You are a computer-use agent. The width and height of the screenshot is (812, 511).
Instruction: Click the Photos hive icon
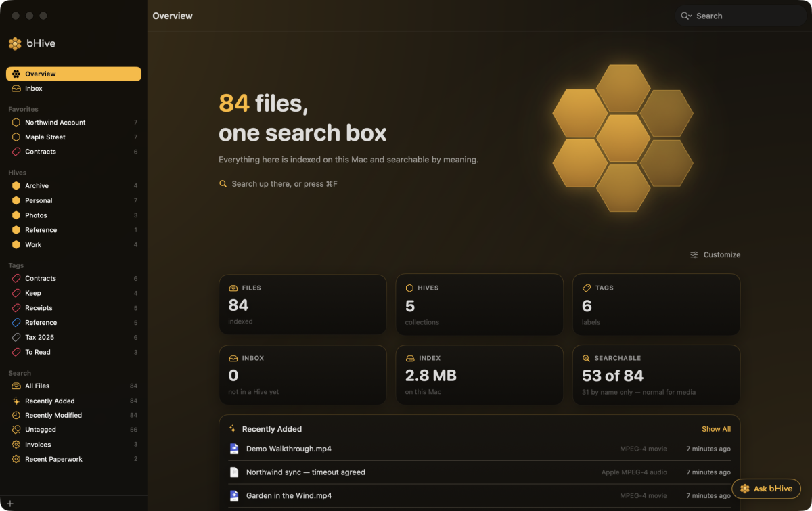pos(16,215)
